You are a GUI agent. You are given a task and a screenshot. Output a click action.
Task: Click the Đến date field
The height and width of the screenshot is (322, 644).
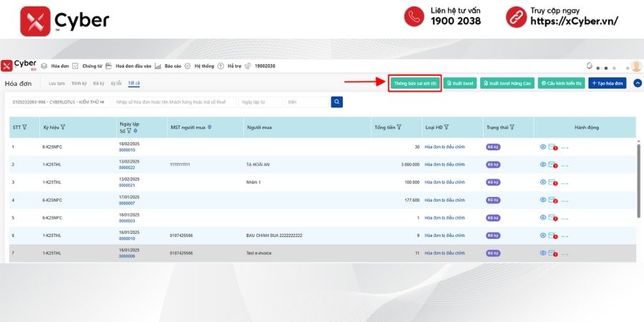(x=307, y=102)
